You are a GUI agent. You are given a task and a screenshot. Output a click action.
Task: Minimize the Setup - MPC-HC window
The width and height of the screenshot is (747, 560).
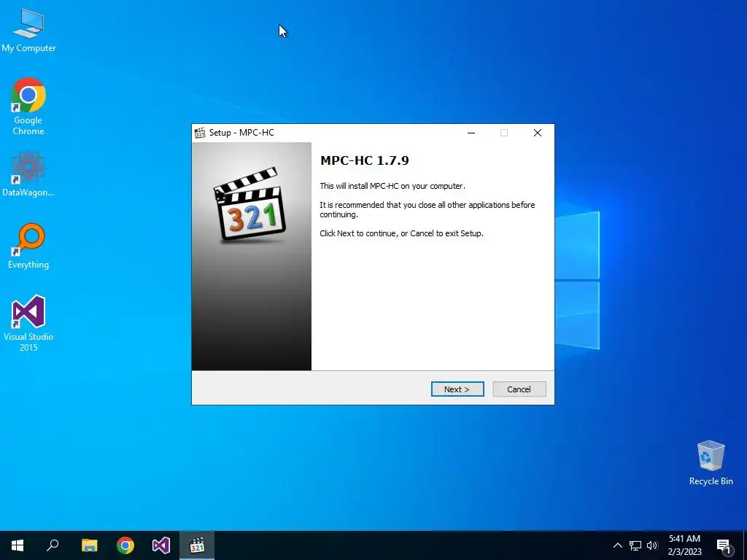tap(471, 133)
